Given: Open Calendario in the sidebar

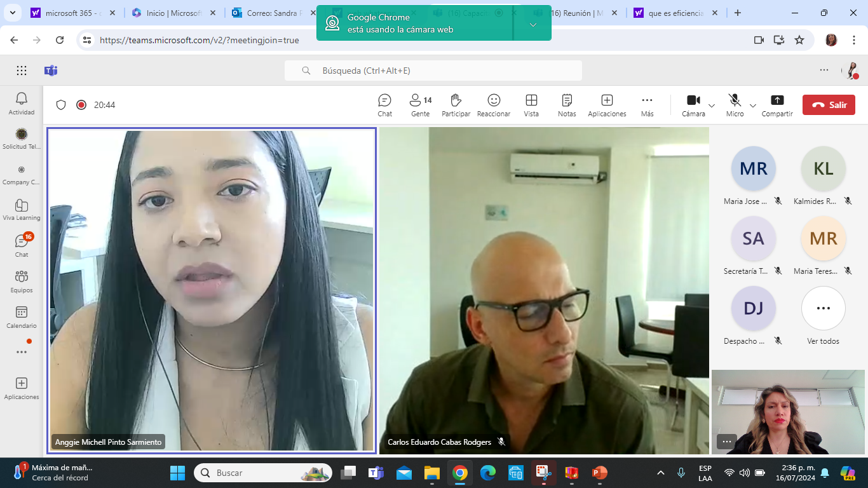Looking at the screenshot, I should click(x=22, y=316).
